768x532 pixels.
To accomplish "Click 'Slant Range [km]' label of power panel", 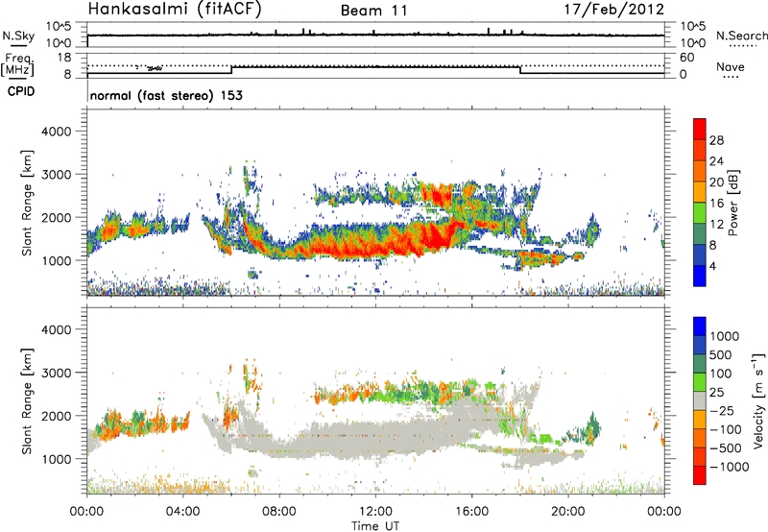I will [x=27, y=203].
